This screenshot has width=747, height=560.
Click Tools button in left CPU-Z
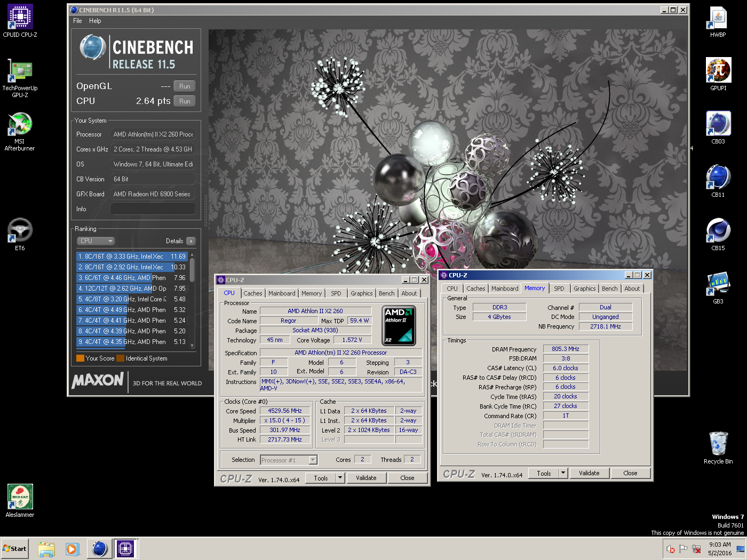coord(321,478)
